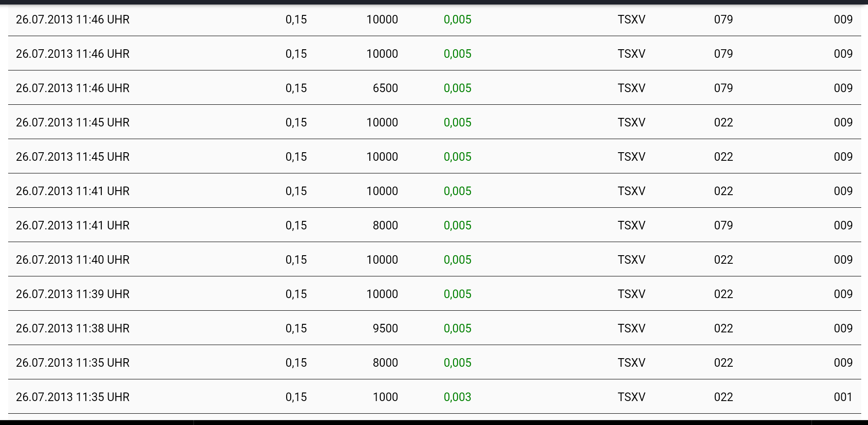The height and width of the screenshot is (425, 868).
Task: Select the 26.07.2013 11:40 UHR timestamp
Action: point(73,260)
